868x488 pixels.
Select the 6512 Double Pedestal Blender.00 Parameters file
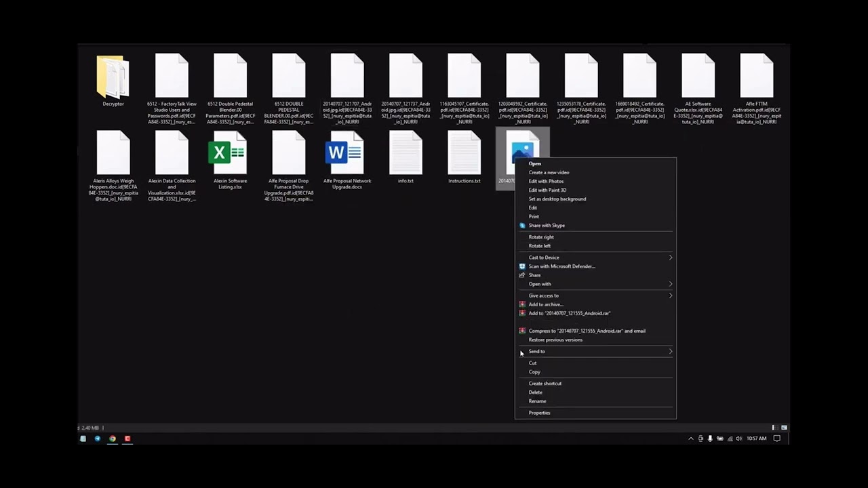(230, 89)
